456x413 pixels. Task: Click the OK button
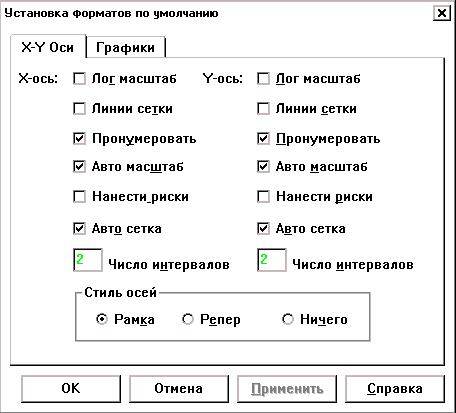(x=71, y=389)
